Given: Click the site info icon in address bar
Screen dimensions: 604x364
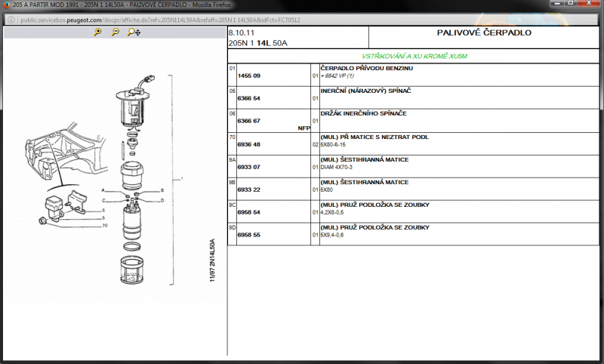Looking at the screenshot, I should click(11, 18).
